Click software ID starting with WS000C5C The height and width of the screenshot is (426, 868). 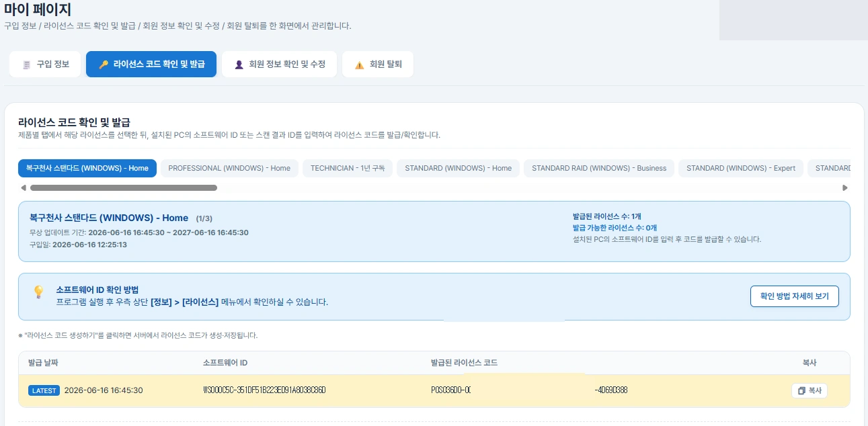point(264,390)
